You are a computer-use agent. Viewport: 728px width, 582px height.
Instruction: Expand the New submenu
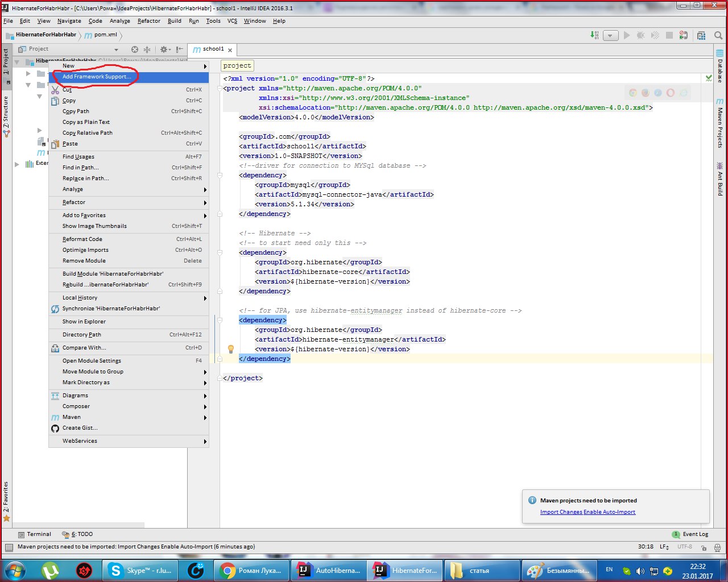tap(129, 66)
